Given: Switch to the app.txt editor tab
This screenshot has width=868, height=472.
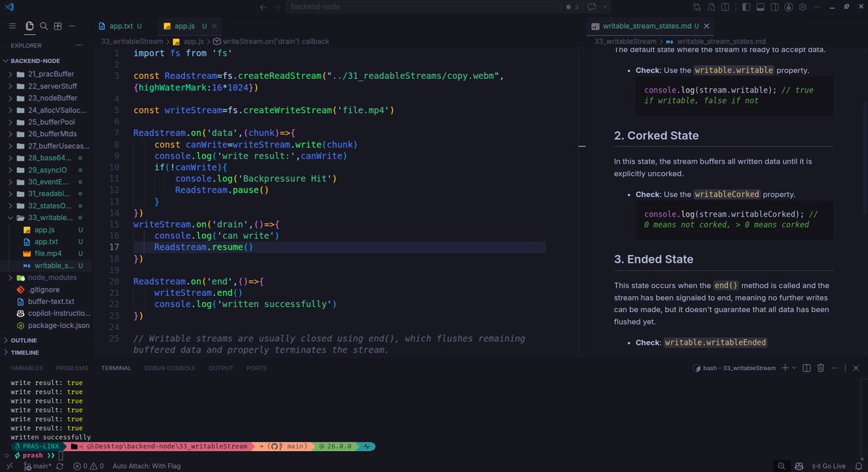Looking at the screenshot, I should click(124, 26).
